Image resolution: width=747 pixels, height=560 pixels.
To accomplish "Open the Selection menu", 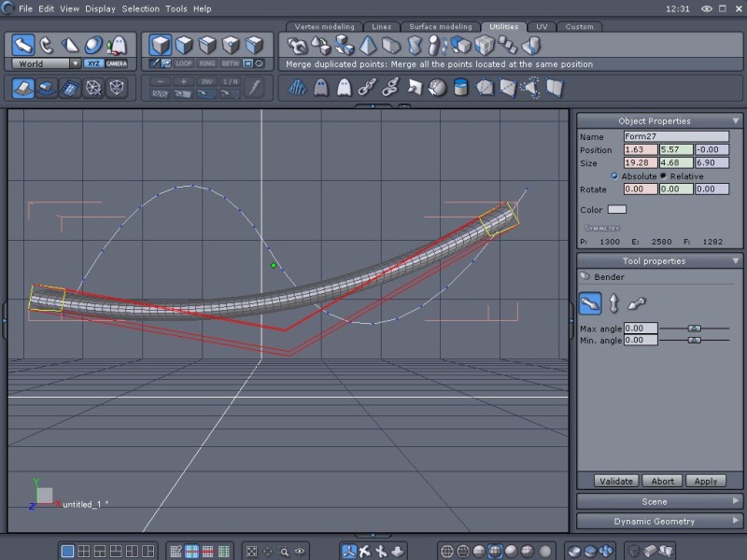I will [141, 8].
